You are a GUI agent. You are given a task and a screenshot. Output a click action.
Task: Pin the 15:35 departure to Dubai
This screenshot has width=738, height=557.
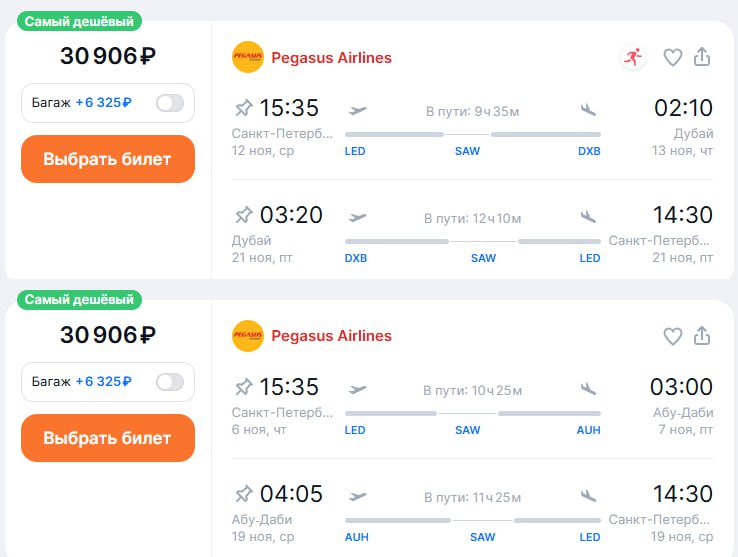[243, 108]
